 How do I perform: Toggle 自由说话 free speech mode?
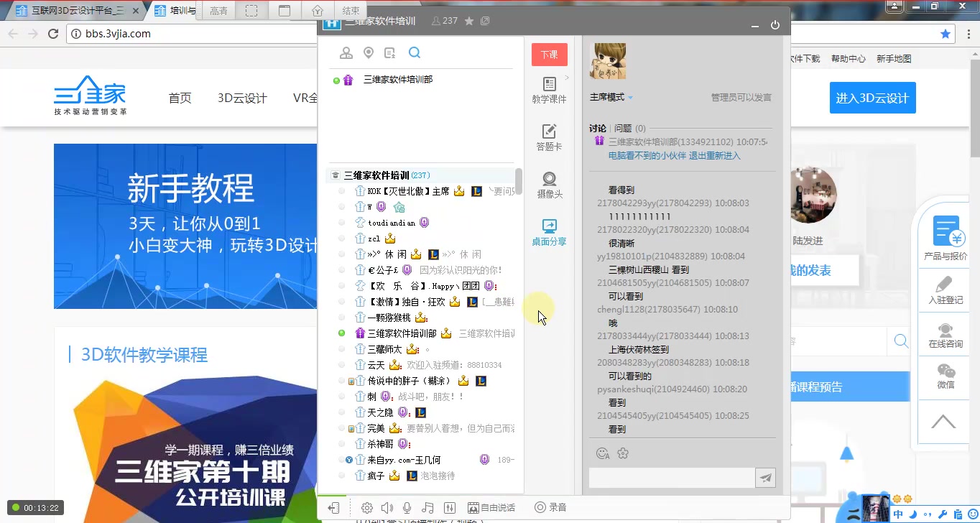pyautogui.click(x=491, y=507)
